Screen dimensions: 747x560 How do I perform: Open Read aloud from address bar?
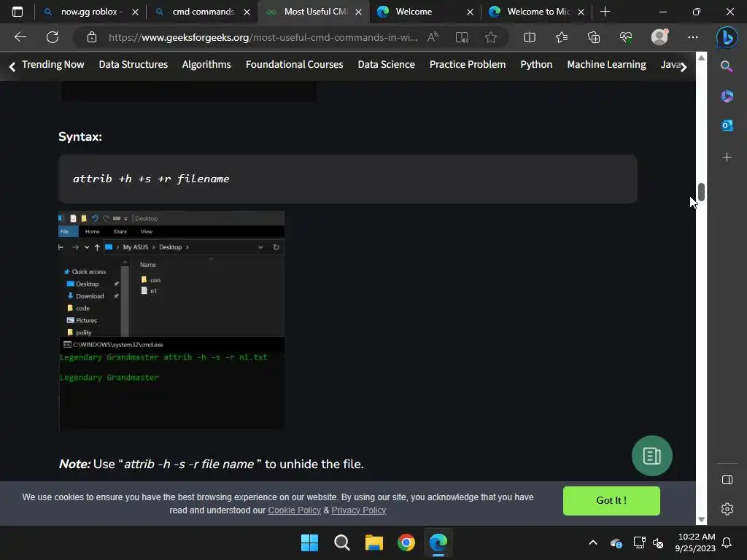tap(433, 37)
